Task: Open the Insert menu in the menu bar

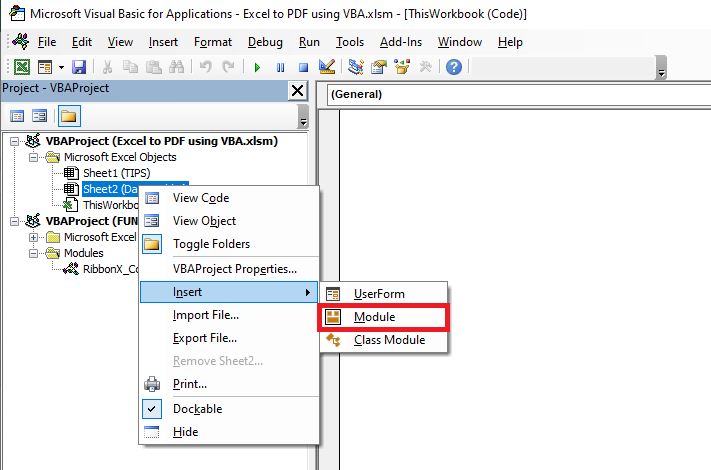Action: (163, 42)
